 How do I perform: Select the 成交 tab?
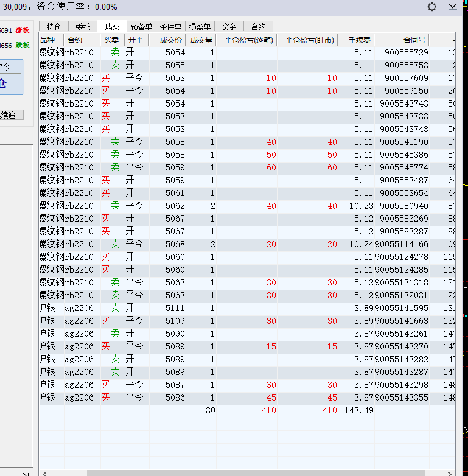[112, 26]
